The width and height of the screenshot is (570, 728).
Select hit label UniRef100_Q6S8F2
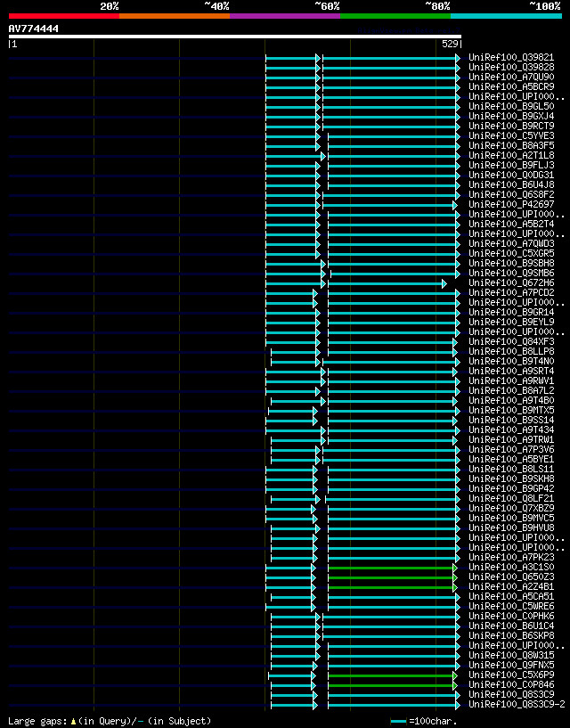(x=511, y=194)
